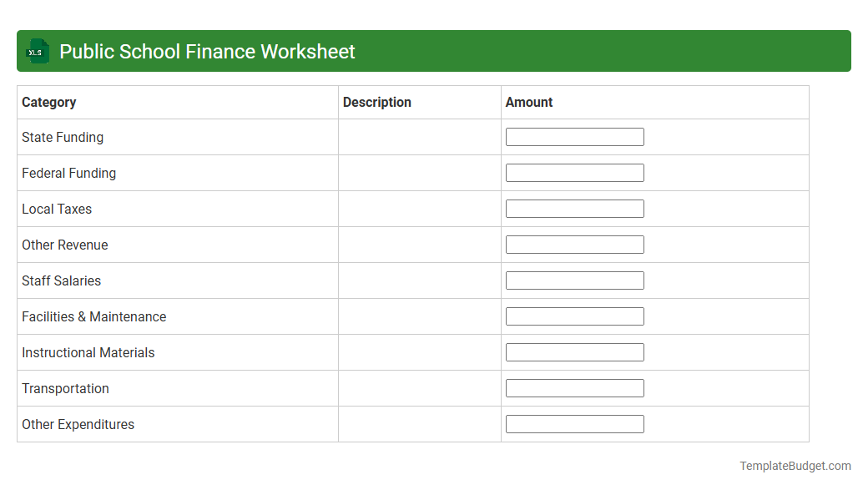Click the Facilities & Maintenance amount field
868x490 pixels.
(574, 316)
